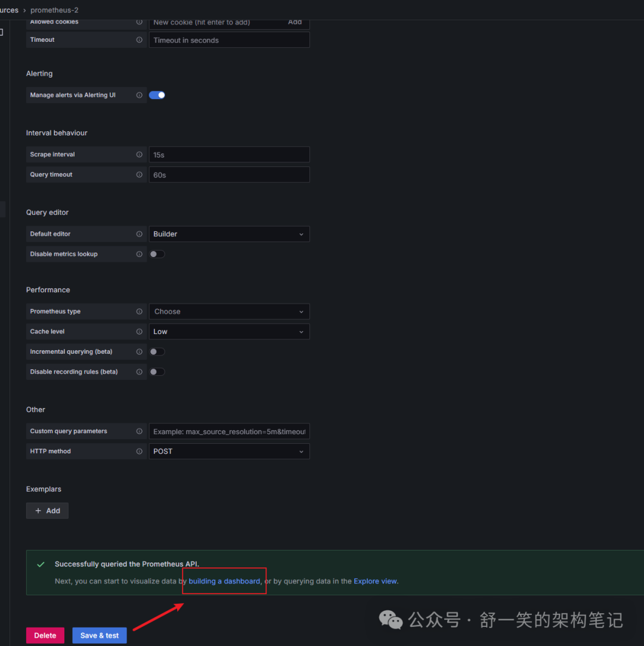This screenshot has height=646, width=644.
Task: Click the Delete button
Action: [x=45, y=635]
